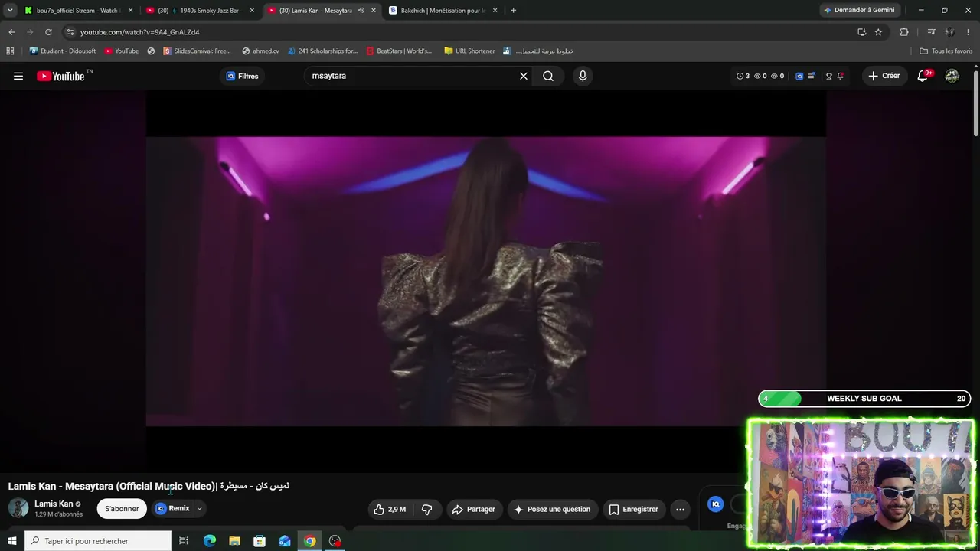
Task: Run the search with the magnifier button
Action: pyautogui.click(x=548, y=76)
